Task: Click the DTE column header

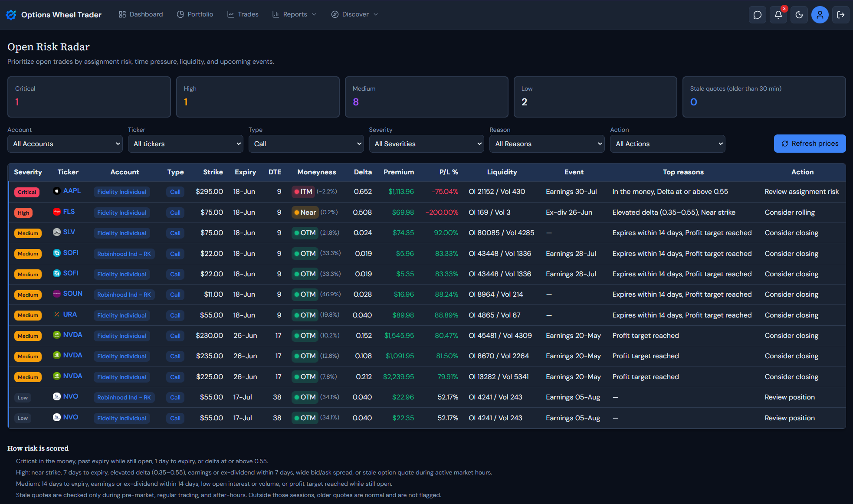Action: (x=275, y=172)
